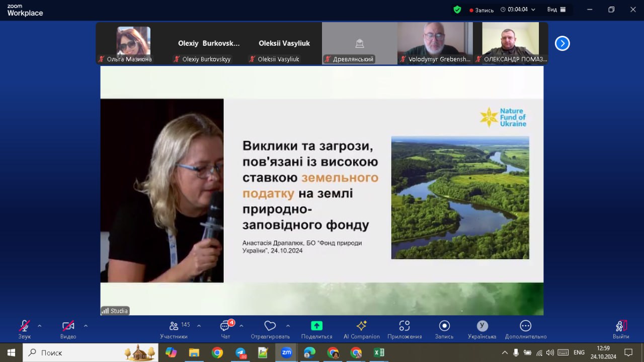
Task: Open the Apps icon in toolbar
Action: (x=404, y=326)
